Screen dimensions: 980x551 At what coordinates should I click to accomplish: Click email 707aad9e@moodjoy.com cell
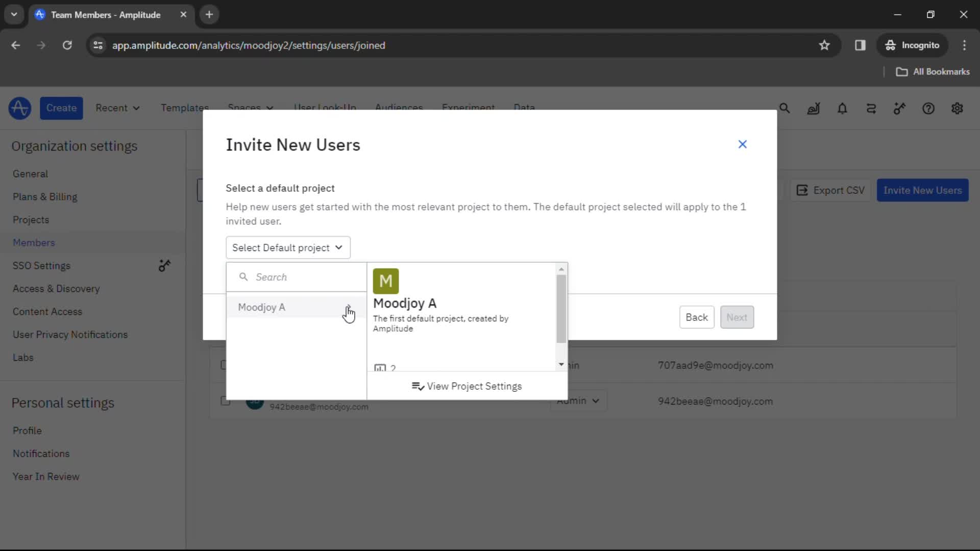click(x=715, y=365)
